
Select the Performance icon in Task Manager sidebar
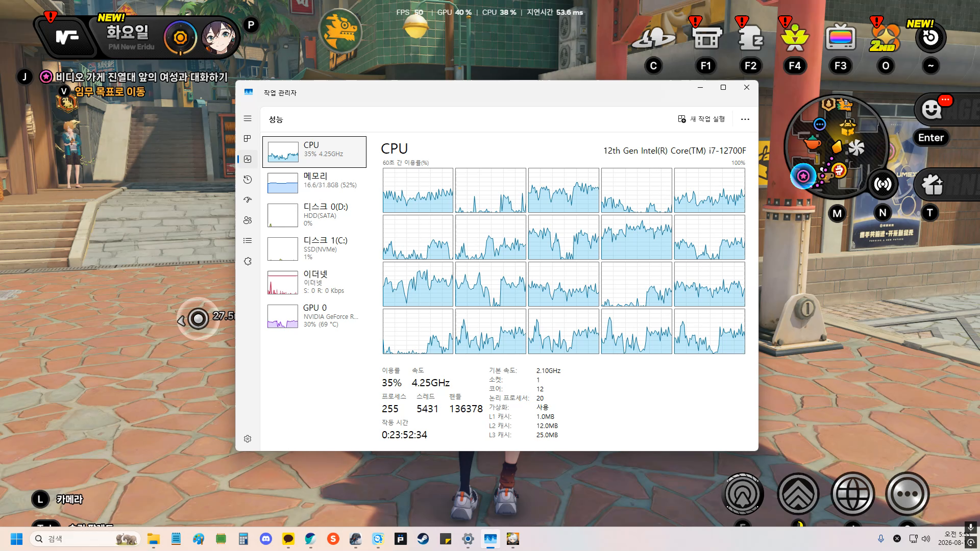click(248, 159)
